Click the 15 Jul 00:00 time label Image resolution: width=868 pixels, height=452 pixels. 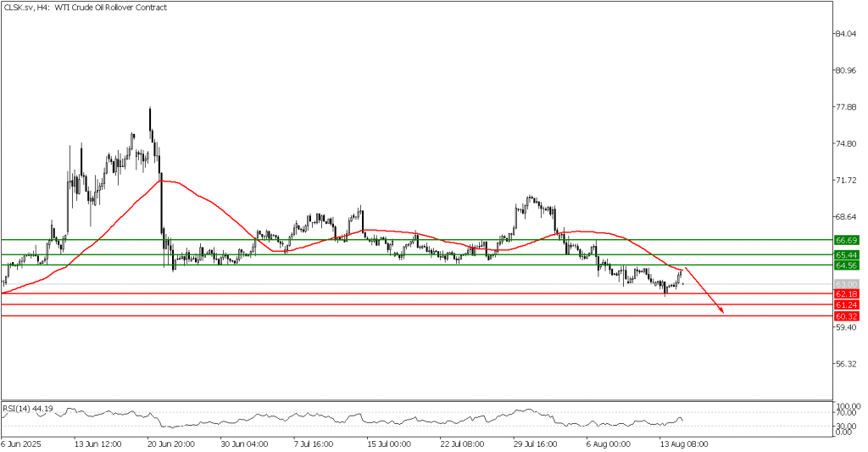pyautogui.click(x=389, y=444)
